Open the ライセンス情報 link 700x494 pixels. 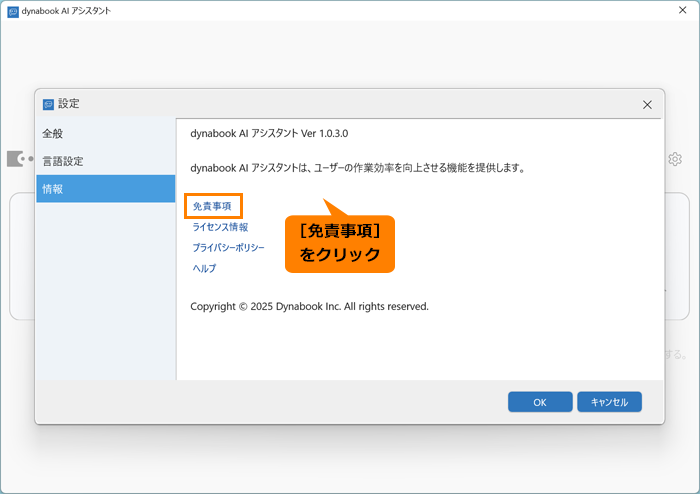coord(220,227)
